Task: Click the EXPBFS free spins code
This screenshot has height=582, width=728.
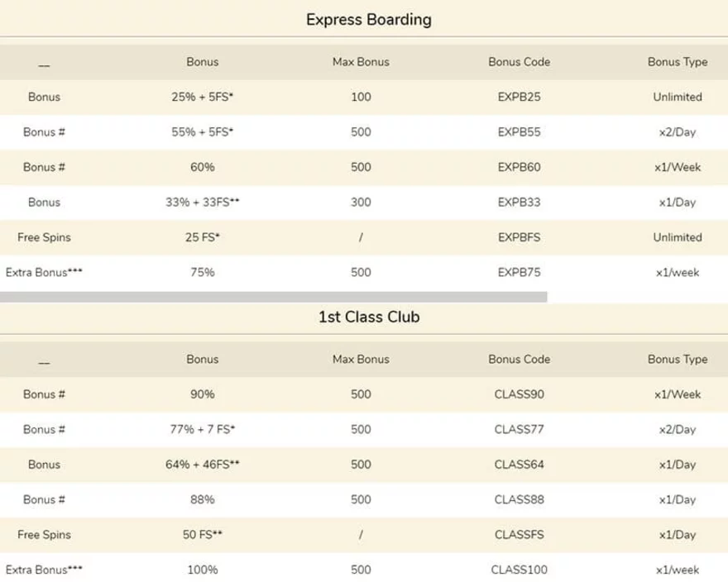Action: [x=519, y=237]
